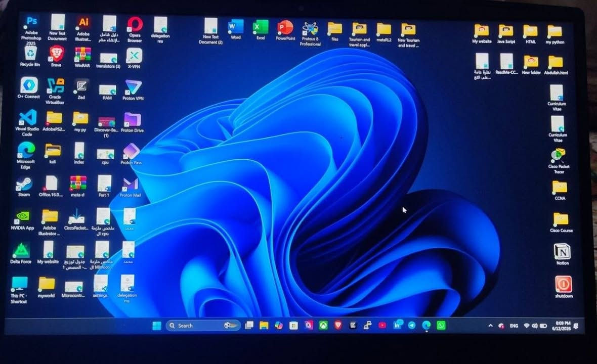Open the NVIDIA App
The width and height of the screenshot is (597, 364).
click(x=22, y=220)
